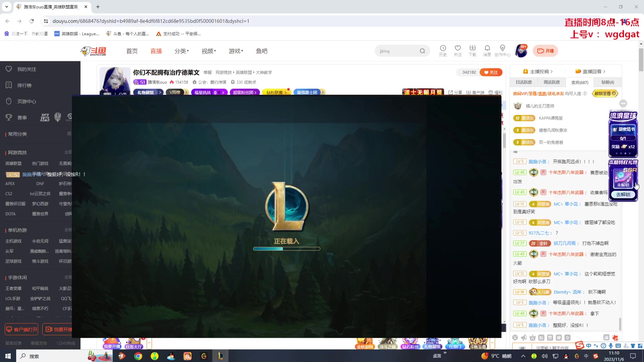
Task: Click the heart-shaped 关注 icon in header
Action: [458, 48]
